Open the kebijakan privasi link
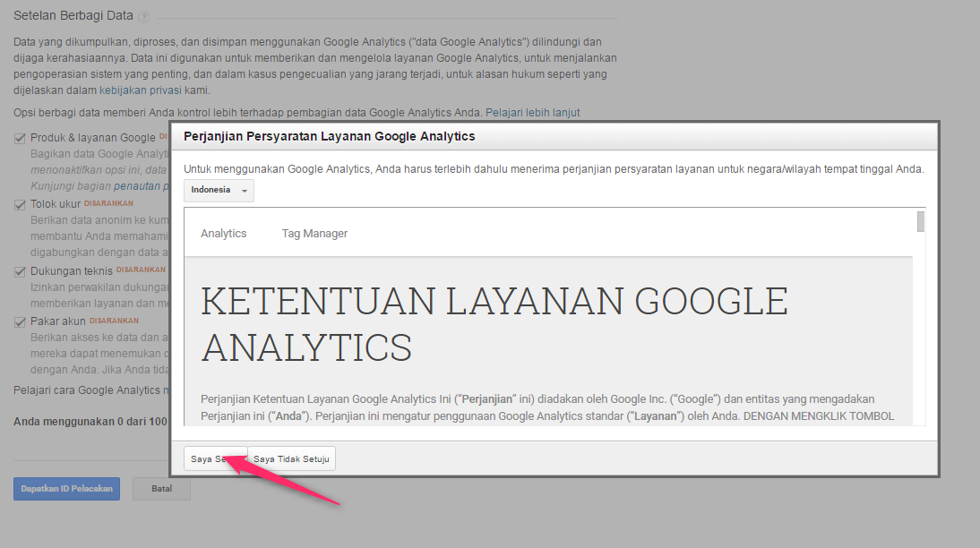This screenshot has width=980, height=548. (140, 90)
